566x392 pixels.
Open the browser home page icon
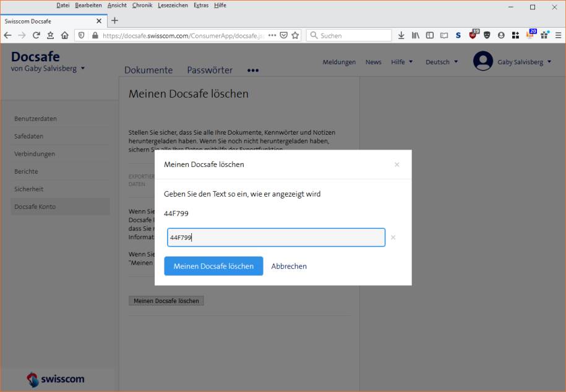(x=64, y=35)
